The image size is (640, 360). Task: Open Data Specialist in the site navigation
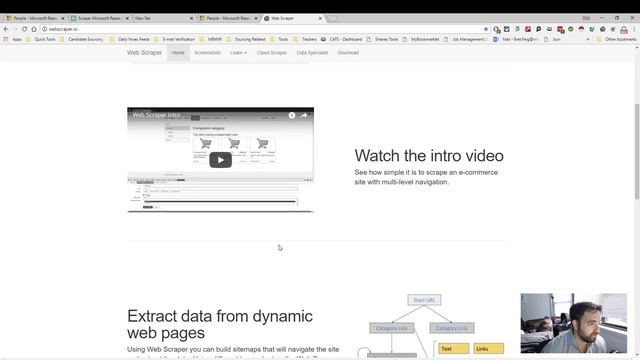[312, 53]
